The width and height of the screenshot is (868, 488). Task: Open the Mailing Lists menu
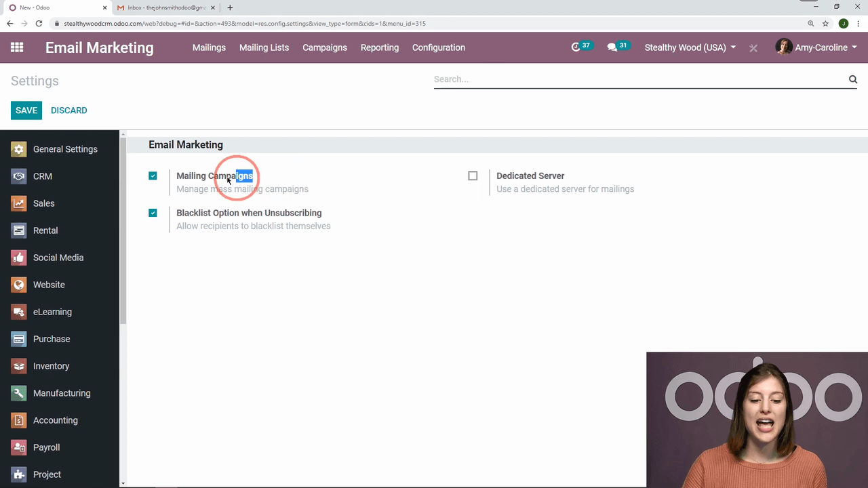click(x=264, y=47)
